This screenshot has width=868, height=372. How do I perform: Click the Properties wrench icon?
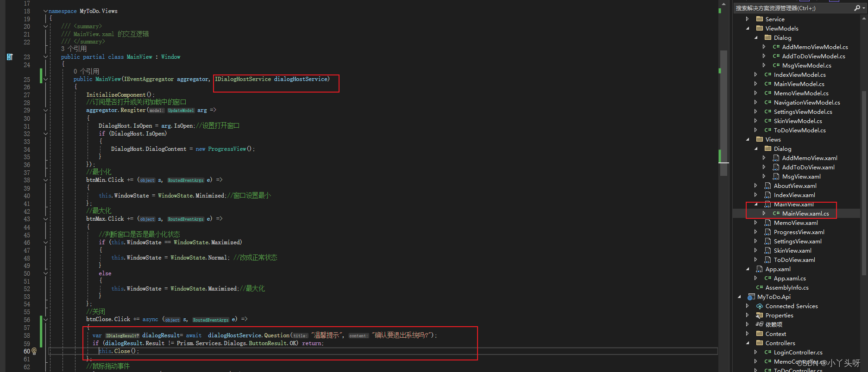760,315
